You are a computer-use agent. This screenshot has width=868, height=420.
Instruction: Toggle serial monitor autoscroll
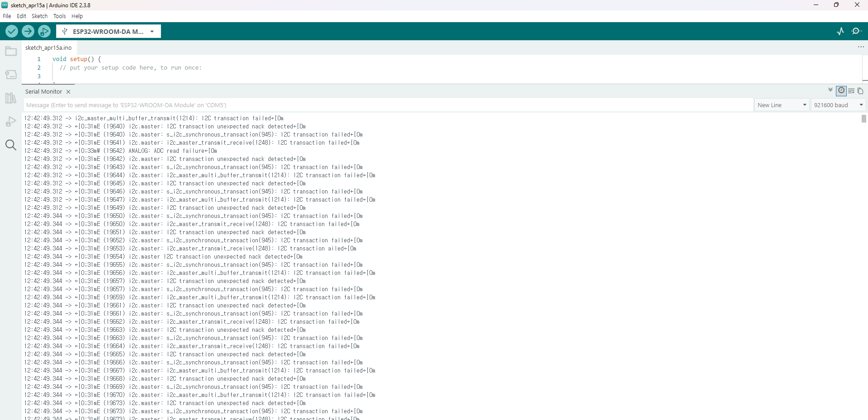click(830, 90)
